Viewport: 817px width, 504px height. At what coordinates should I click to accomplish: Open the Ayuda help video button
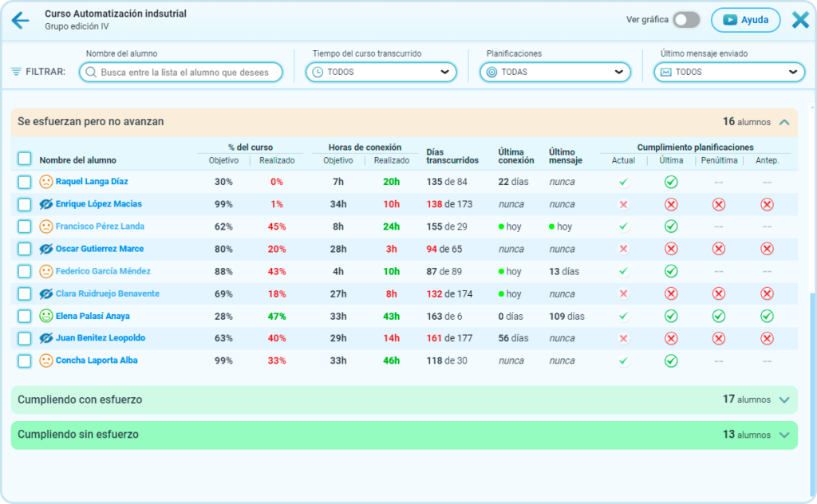point(745,20)
